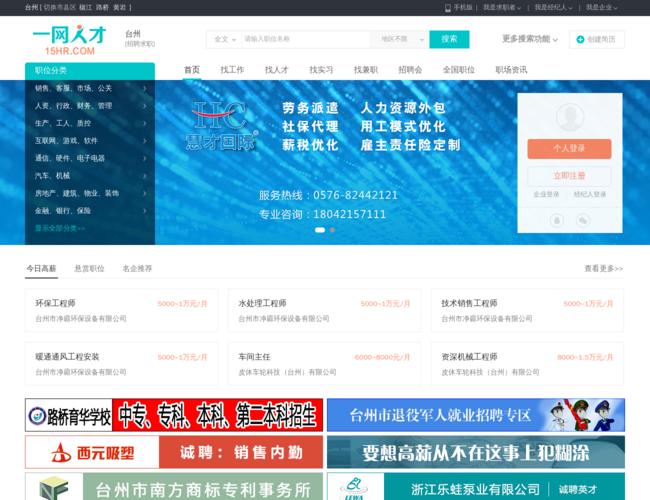Open the 地区不限 region dropdown
Screen dimensions: 650x500
(x=399, y=39)
